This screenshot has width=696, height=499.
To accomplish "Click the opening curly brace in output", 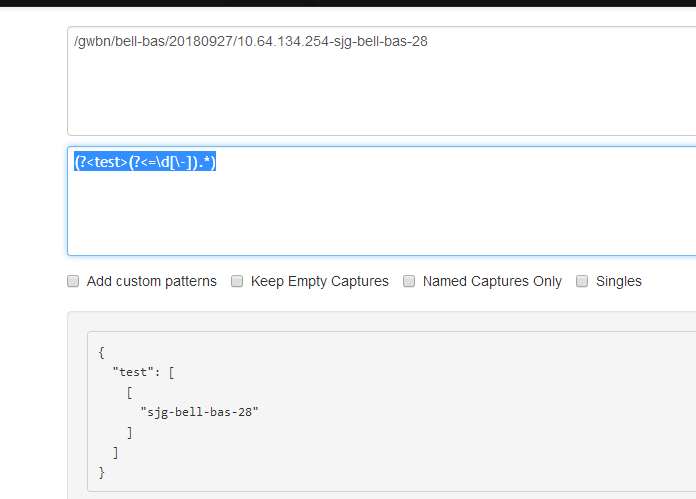I will [x=102, y=352].
